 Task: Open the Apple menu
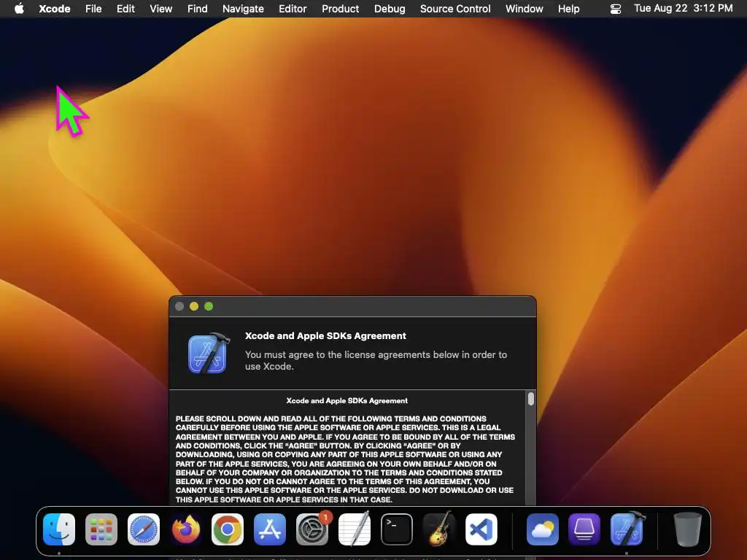point(19,9)
